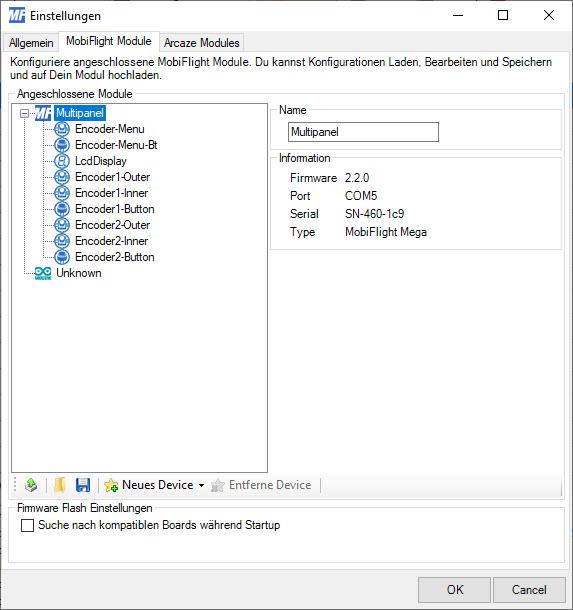The height and width of the screenshot is (610, 573).
Task: Click the firmware value 2.2.0
Action: coord(357,178)
